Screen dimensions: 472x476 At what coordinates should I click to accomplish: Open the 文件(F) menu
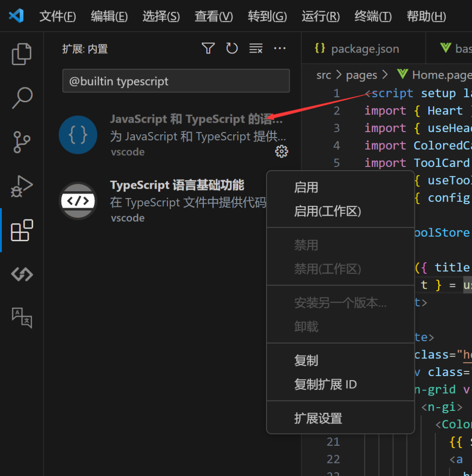57,16
